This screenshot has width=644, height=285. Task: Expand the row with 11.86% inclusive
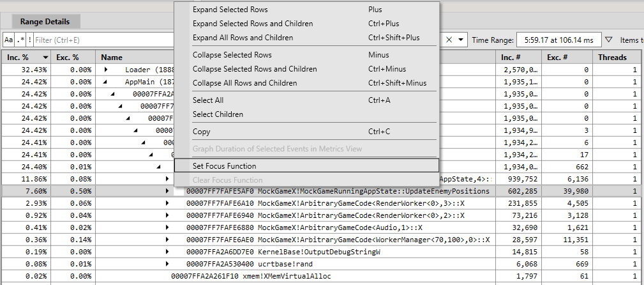pos(167,179)
